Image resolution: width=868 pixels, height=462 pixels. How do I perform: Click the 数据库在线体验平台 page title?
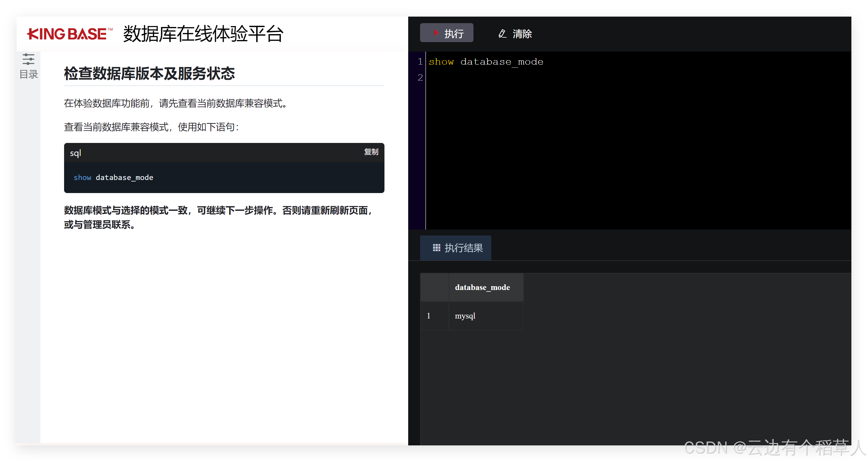tap(203, 34)
